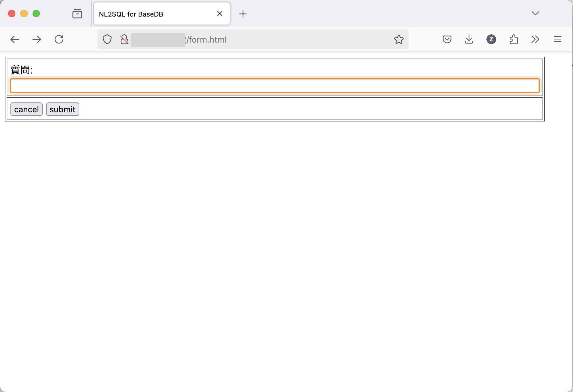
Task: Click the submit button
Action: point(63,109)
